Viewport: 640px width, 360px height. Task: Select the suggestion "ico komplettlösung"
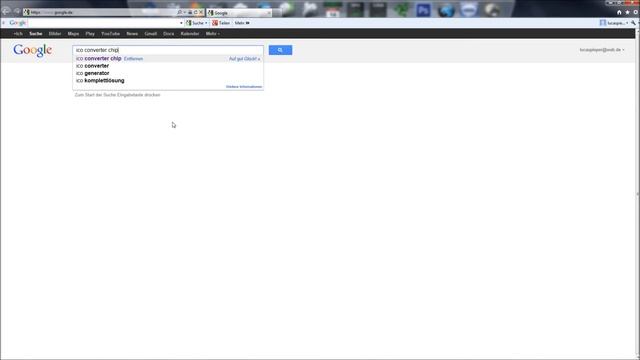click(100, 80)
